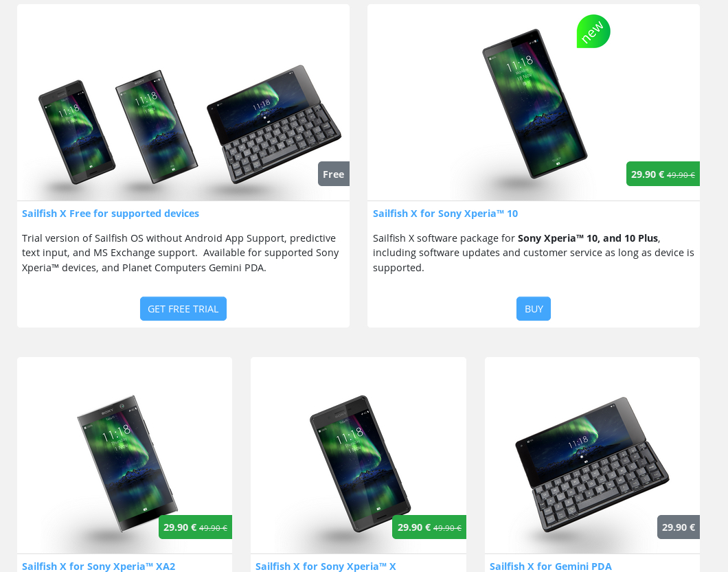Click the Xperia 10 29.90 € price badge
This screenshot has width=728, height=572.
pos(663,174)
